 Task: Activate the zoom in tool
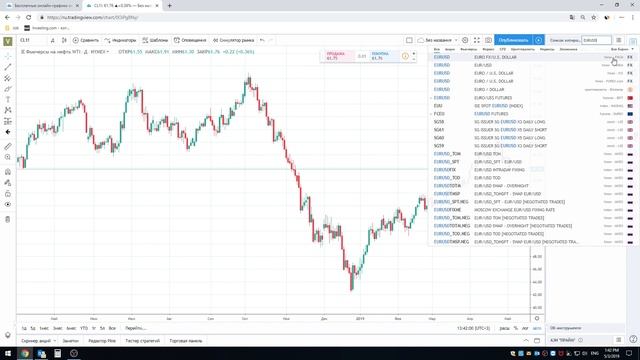point(8,157)
